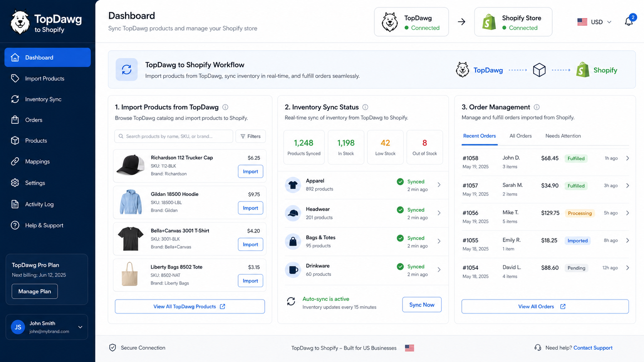The height and width of the screenshot is (362, 644).
Task: Show info for Order Management section
Action: 537,107
